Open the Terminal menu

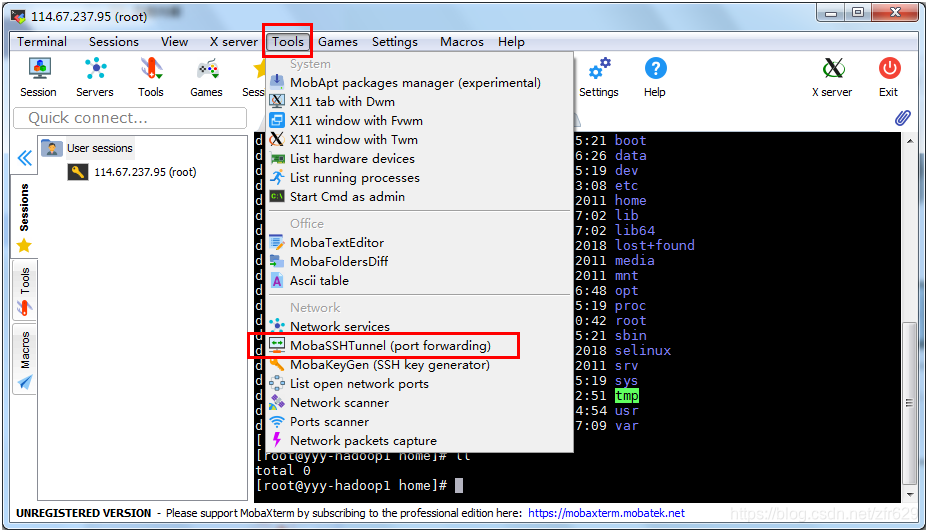click(41, 42)
